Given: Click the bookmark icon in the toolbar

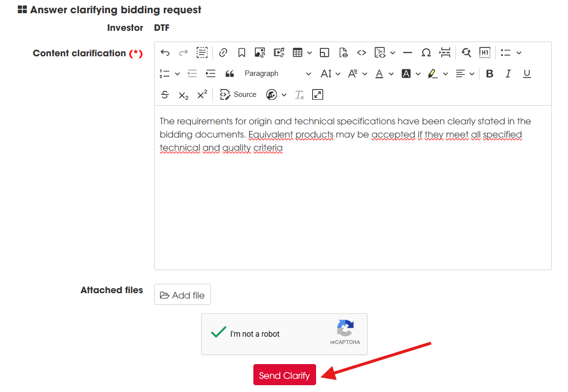Looking at the screenshot, I should [241, 53].
